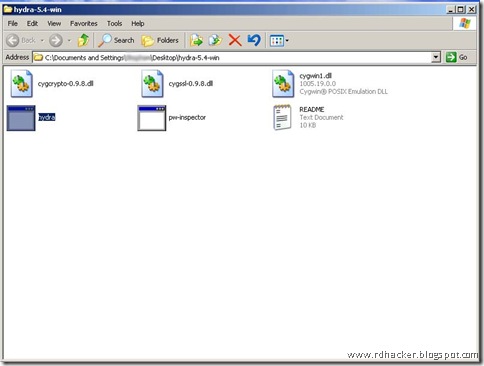The width and height of the screenshot is (484, 366).
Task: Click the cygwin1.dll file name
Action: coord(315,76)
